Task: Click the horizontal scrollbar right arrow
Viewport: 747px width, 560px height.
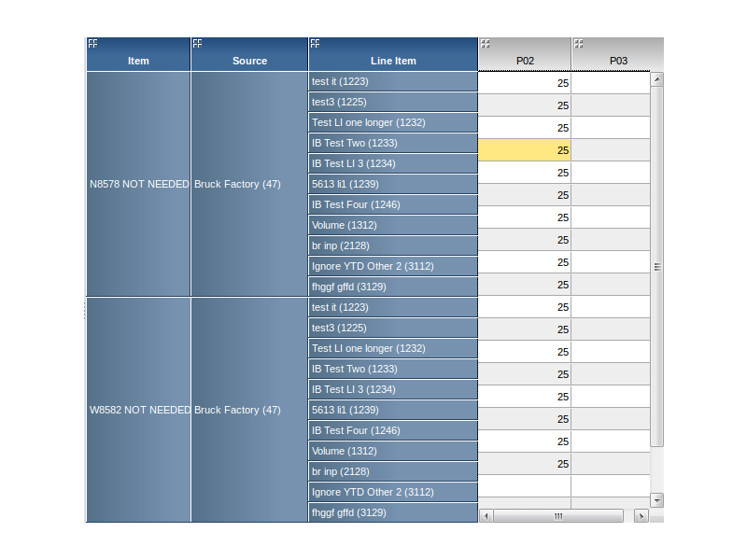Action: (641, 516)
